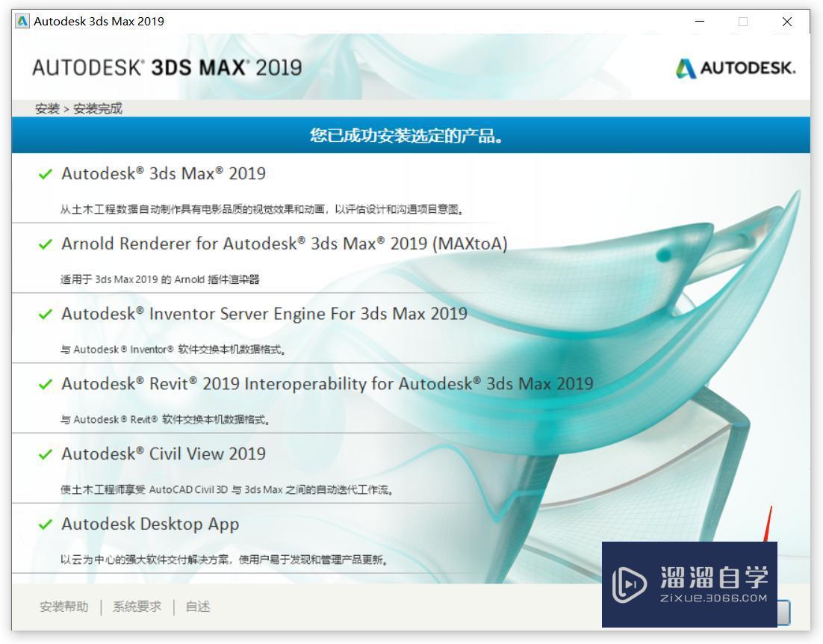Click the AUTODESK logo at top right
Screen dimensions: 823x644
pyautogui.click(x=736, y=68)
